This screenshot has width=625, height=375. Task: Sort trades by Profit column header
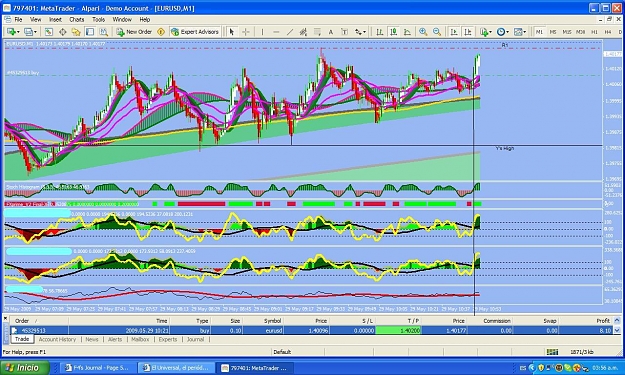coord(586,321)
